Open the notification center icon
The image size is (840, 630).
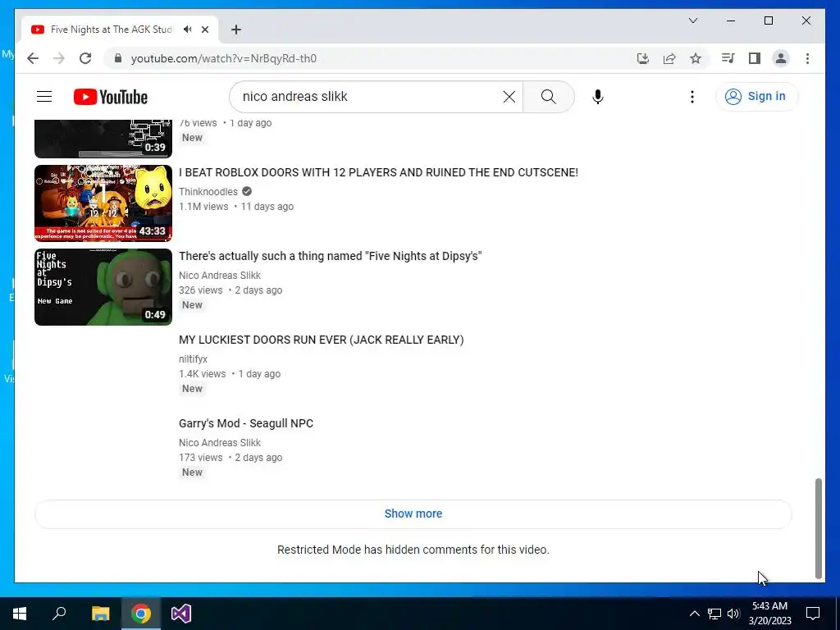pos(813,614)
